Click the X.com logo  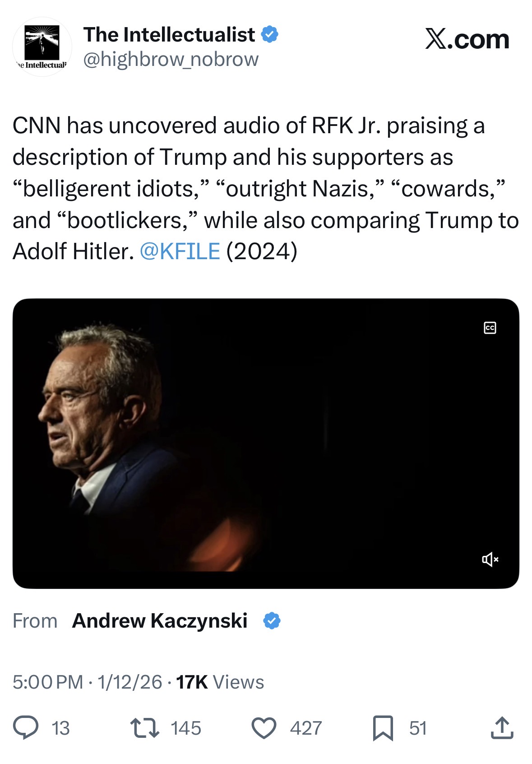coord(467,39)
